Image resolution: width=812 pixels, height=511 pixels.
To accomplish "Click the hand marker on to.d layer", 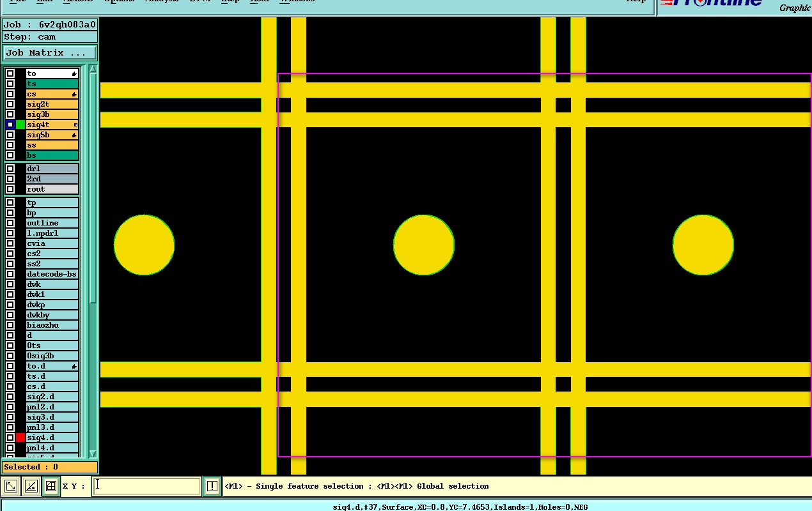I will pos(75,366).
